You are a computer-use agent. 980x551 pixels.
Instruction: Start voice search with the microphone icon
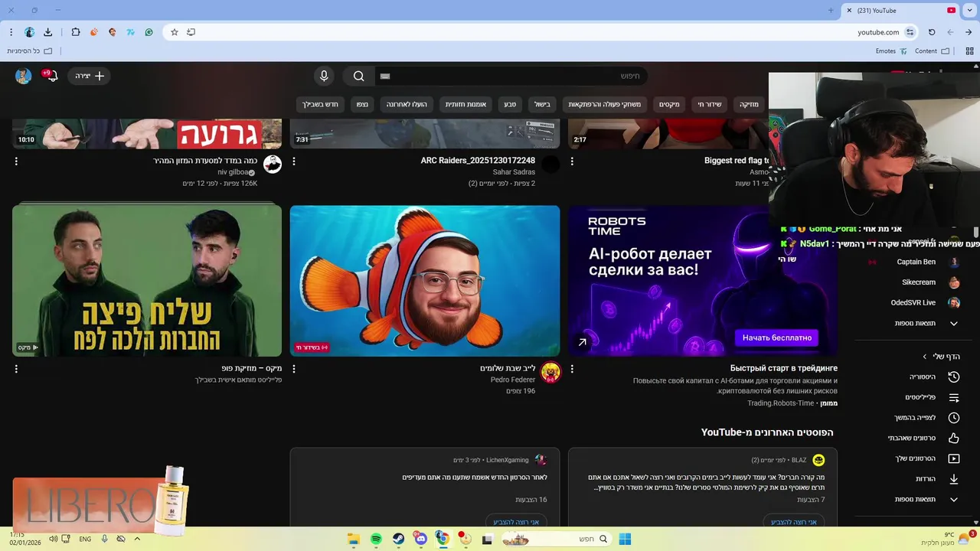point(324,76)
